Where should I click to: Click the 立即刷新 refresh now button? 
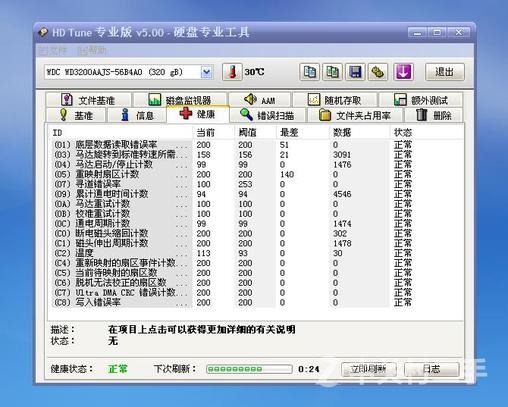pos(369,369)
